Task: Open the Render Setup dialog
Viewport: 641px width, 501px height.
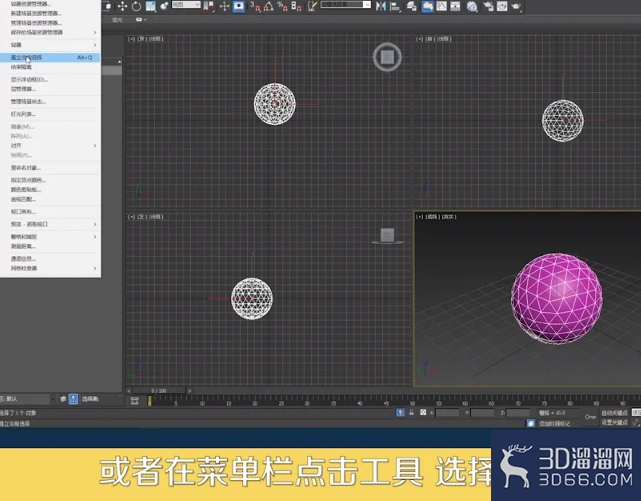Action: coord(488,6)
